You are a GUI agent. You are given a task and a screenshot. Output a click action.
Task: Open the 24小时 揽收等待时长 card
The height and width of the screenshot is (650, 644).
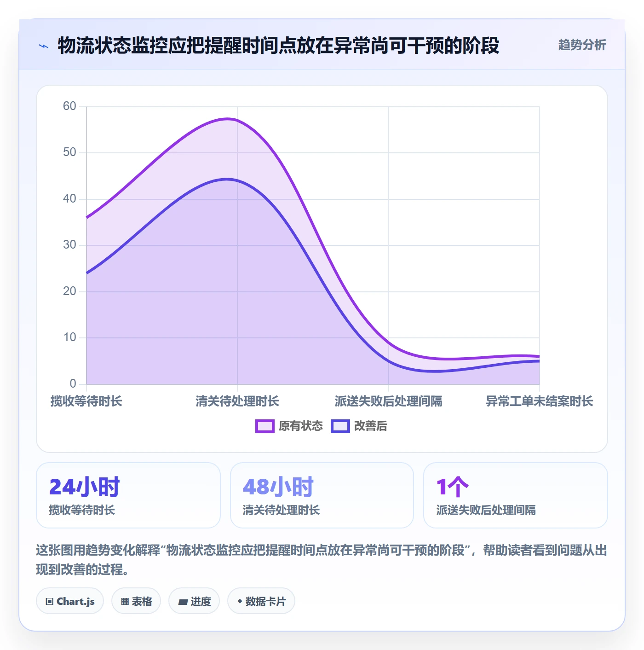[x=128, y=495]
